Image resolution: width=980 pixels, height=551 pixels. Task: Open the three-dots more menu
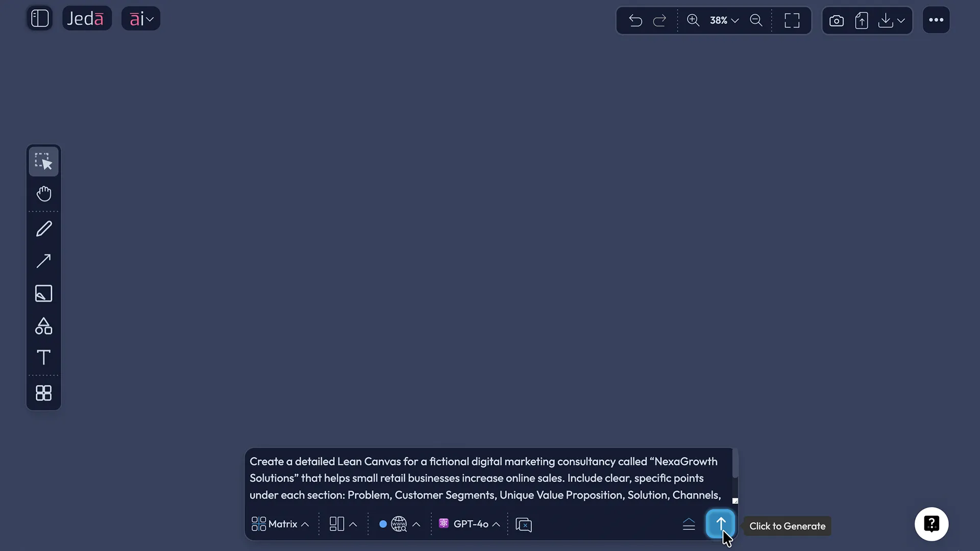click(x=936, y=20)
